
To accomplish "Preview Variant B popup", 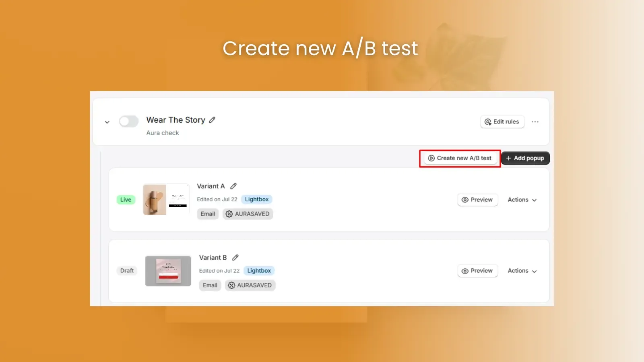I will [x=477, y=271].
